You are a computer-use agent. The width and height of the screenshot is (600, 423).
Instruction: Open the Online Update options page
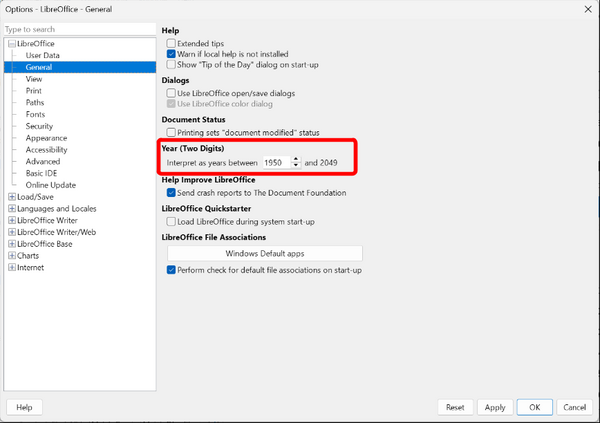[x=51, y=185]
